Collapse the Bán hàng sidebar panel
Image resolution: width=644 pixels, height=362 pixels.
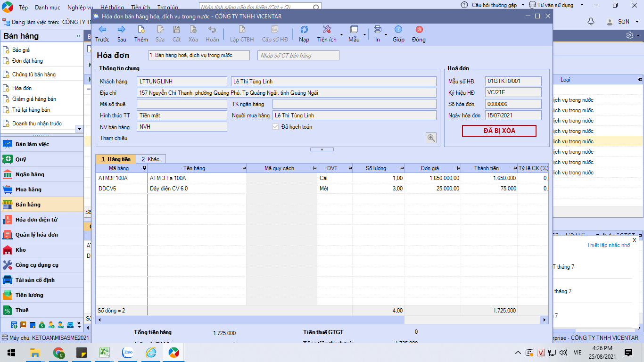pos(78,36)
